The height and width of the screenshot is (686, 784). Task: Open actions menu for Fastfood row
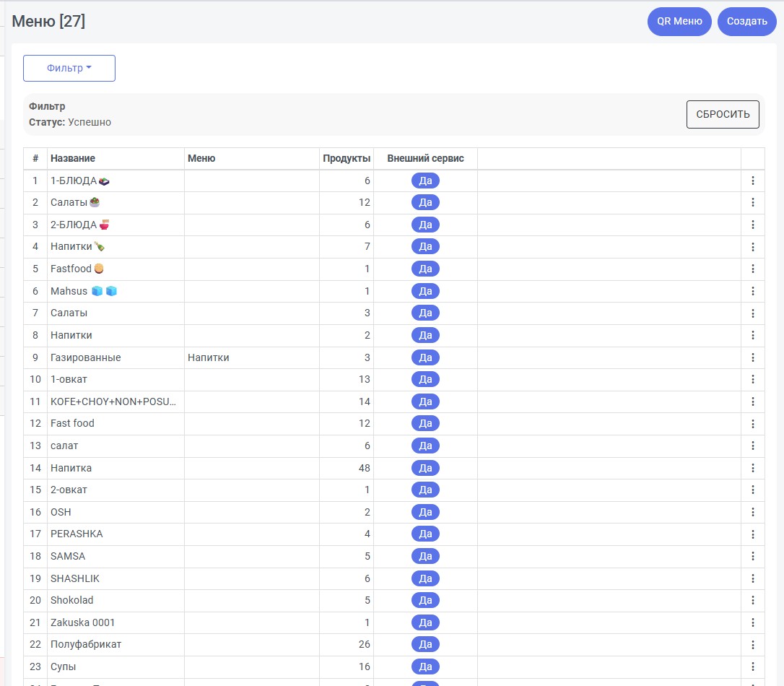(x=752, y=269)
